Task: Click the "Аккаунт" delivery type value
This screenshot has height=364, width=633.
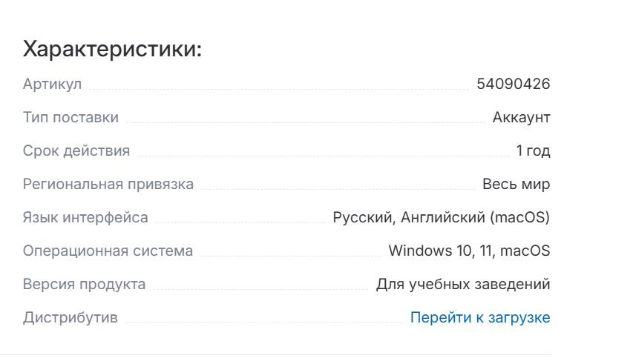Action: (x=521, y=117)
